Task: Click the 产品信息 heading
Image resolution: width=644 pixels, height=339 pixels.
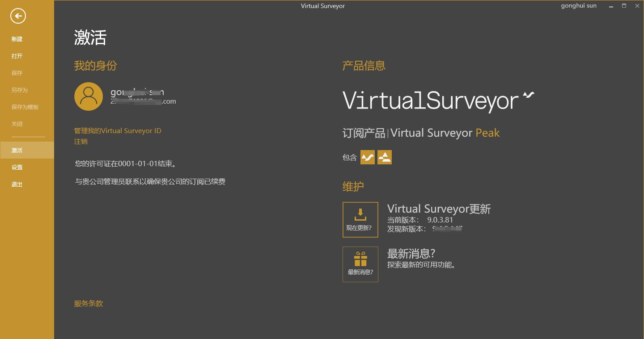Action: [x=364, y=66]
